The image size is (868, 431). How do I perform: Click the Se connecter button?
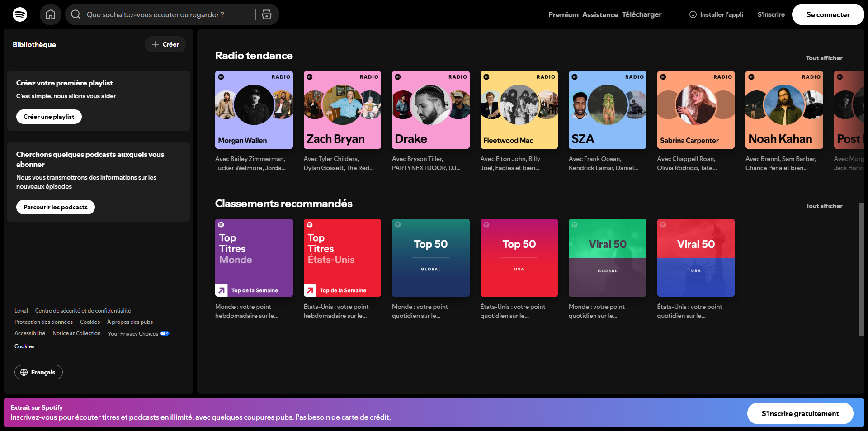click(828, 14)
